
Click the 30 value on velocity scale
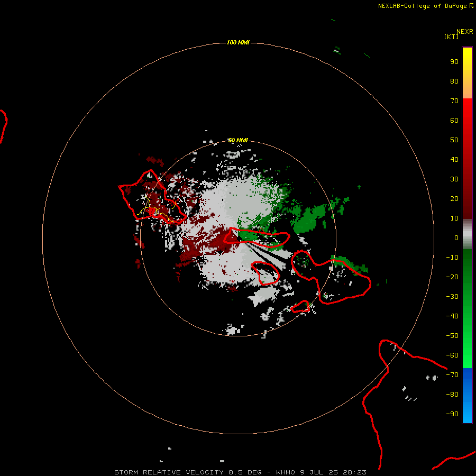pos(454,179)
